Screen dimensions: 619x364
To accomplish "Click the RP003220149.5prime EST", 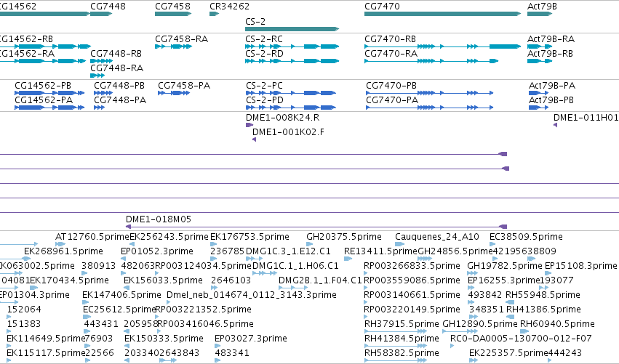I will (366, 317).
